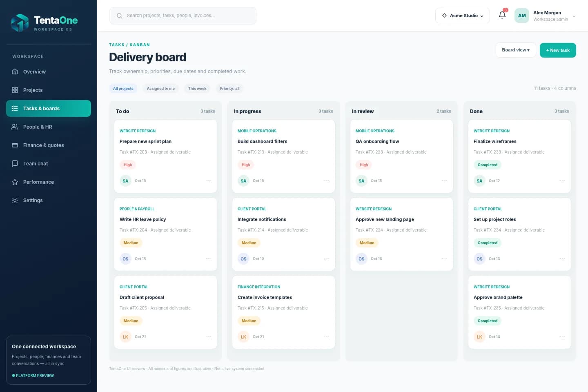Click "3 tasks" count in Done column
588x392 pixels.
pos(561,111)
